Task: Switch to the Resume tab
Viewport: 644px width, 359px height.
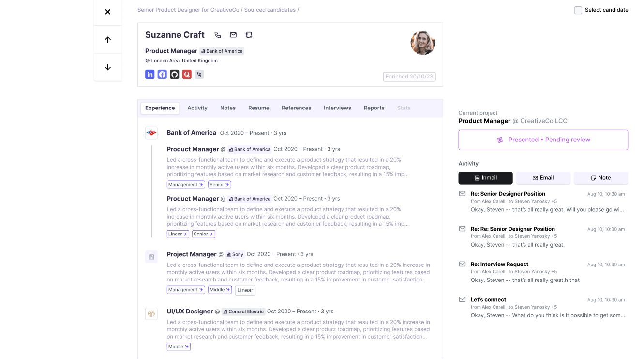Action: click(x=259, y=108)
